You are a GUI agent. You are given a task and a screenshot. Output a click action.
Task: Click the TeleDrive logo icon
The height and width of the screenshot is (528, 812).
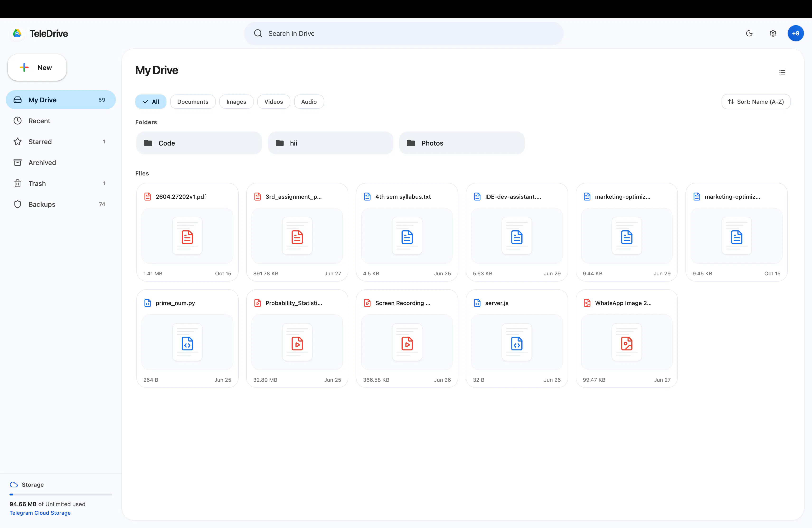(17, 33)
